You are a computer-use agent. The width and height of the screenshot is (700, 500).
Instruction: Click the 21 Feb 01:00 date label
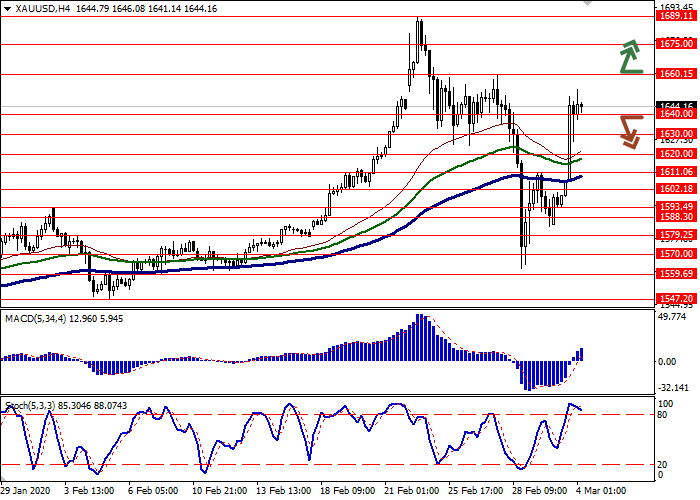pyautogui.click(x=414, y=491)
